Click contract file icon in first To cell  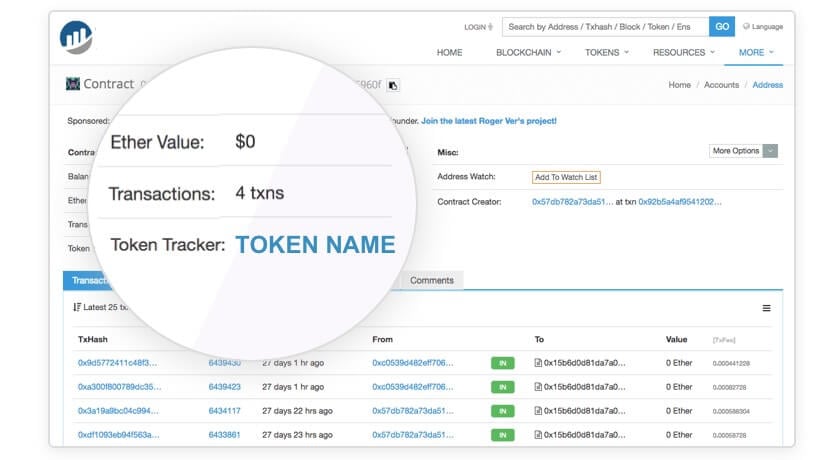538,363
